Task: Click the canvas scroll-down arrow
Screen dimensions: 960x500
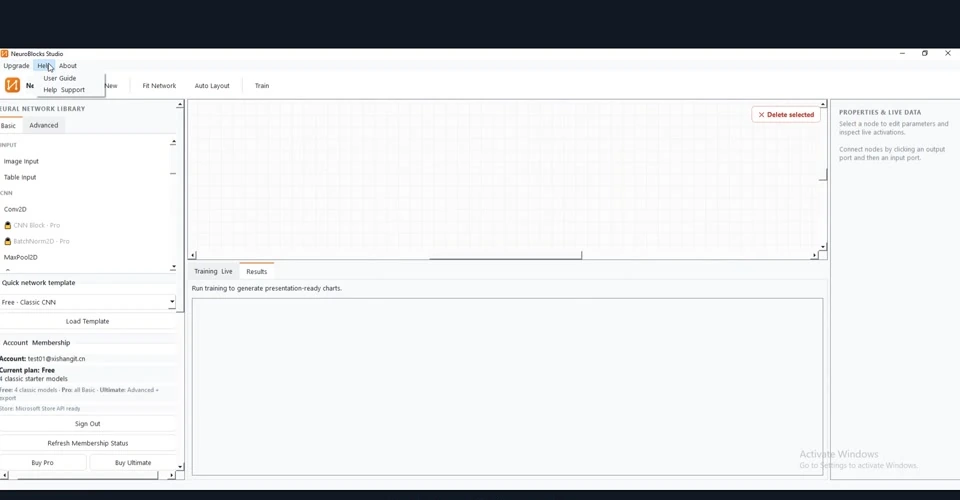Action: [823, 247]
